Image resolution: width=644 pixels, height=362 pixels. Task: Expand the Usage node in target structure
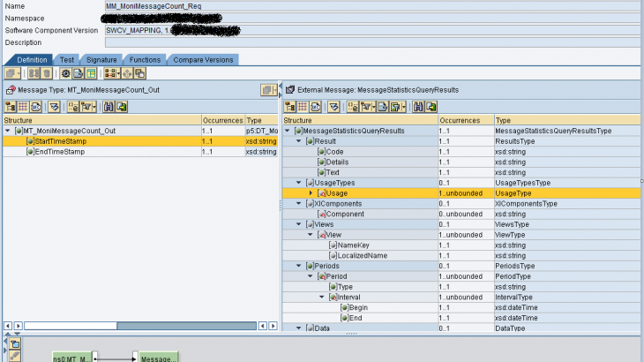(x=310, y=192)
